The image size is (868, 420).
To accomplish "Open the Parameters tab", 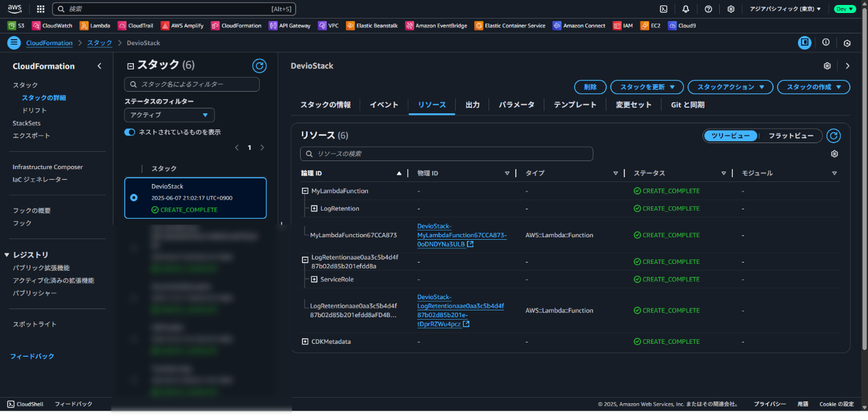I will tap(516, 105).
